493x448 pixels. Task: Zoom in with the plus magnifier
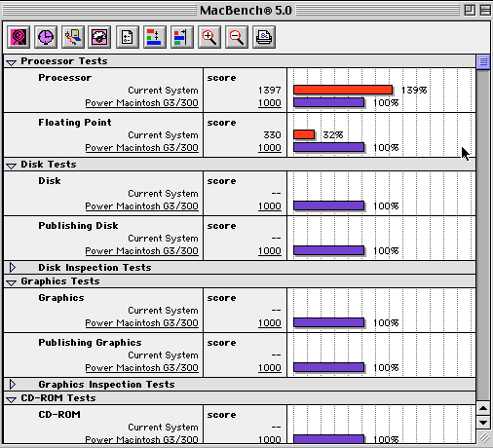tap(209, 37)
